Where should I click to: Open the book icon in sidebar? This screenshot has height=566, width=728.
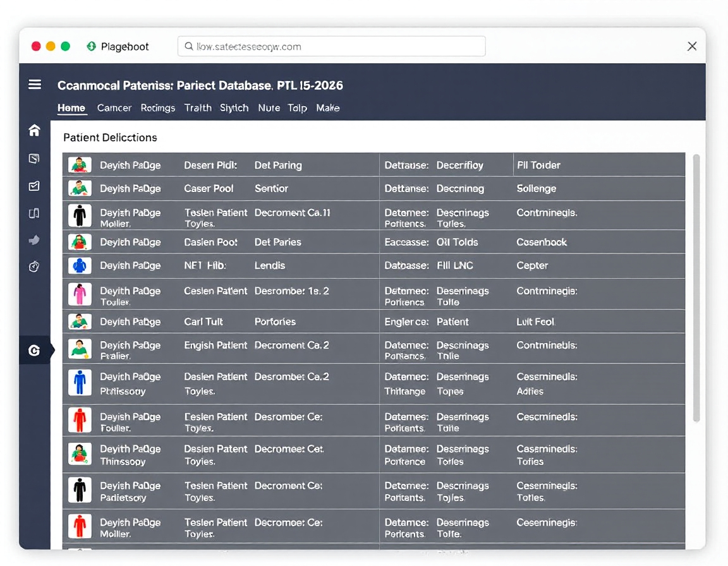coord(34,214)
